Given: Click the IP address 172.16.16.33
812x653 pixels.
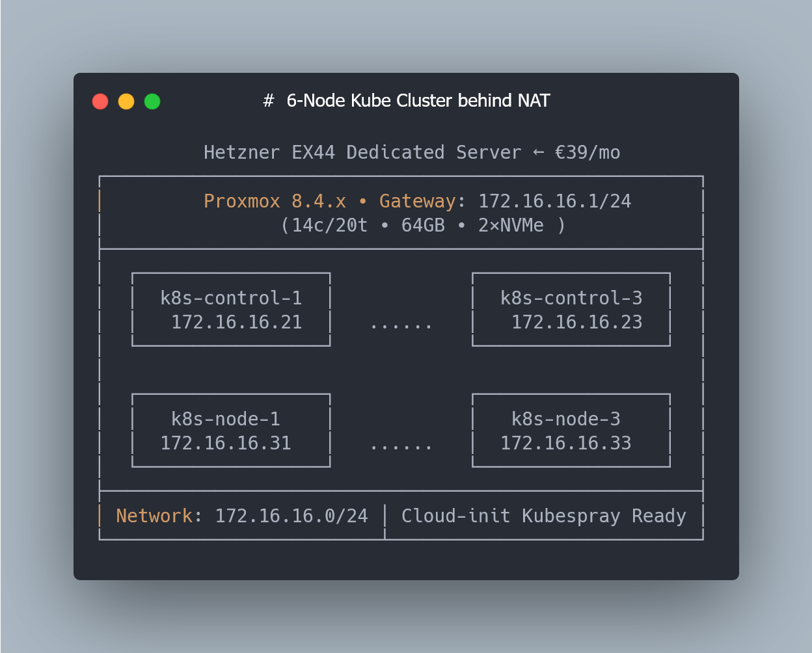Looking at the screenshot, I should coord(566,443).
